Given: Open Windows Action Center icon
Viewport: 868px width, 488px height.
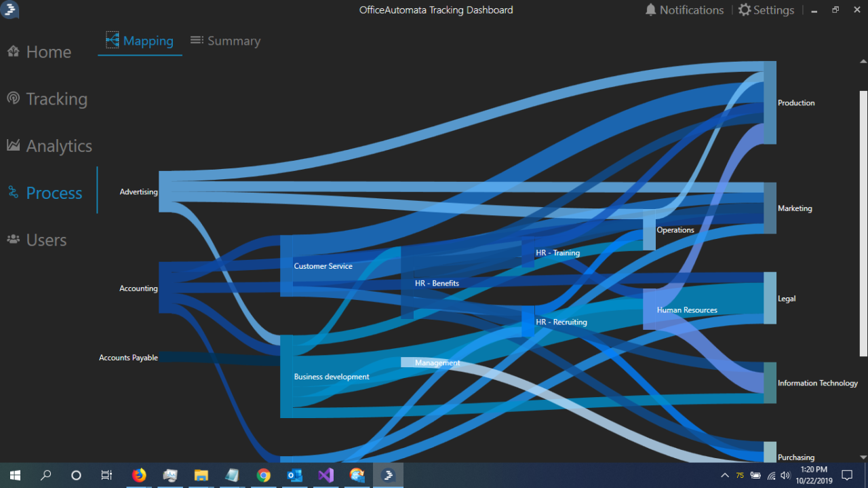Looking at the screenshot, I should pos(847,475).
